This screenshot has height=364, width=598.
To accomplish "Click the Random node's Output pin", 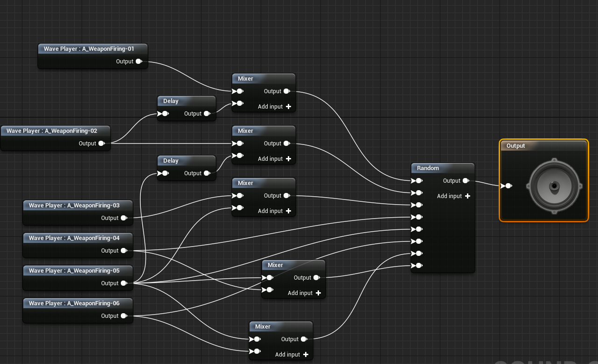I will 466,181.
